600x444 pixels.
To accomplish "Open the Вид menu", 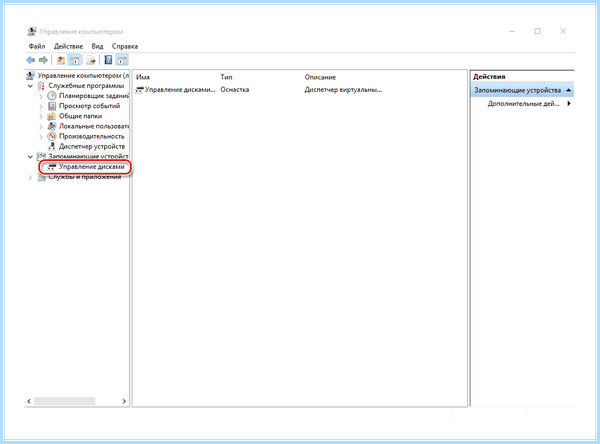I will click(x=97, y=46).
